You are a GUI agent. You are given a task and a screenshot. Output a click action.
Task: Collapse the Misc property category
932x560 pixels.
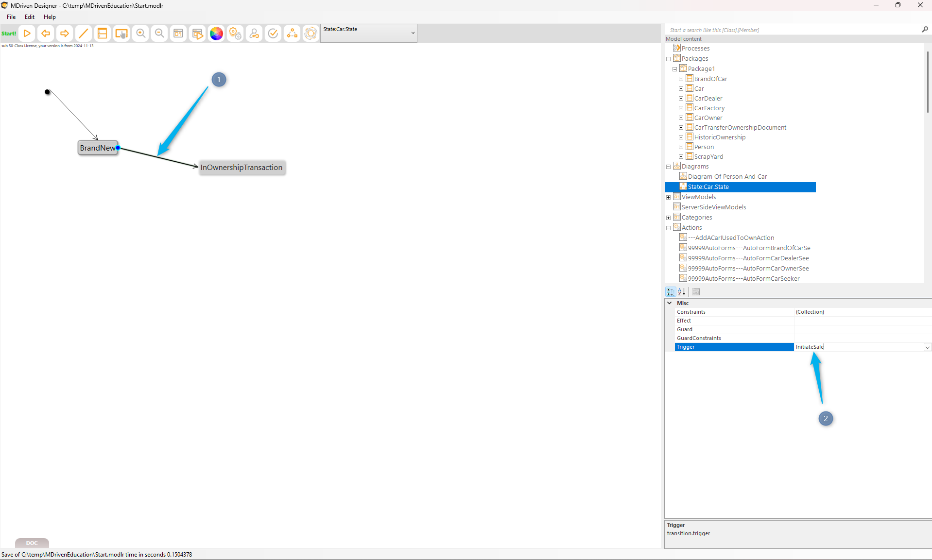pyautogui.click(x=670, y=303)
